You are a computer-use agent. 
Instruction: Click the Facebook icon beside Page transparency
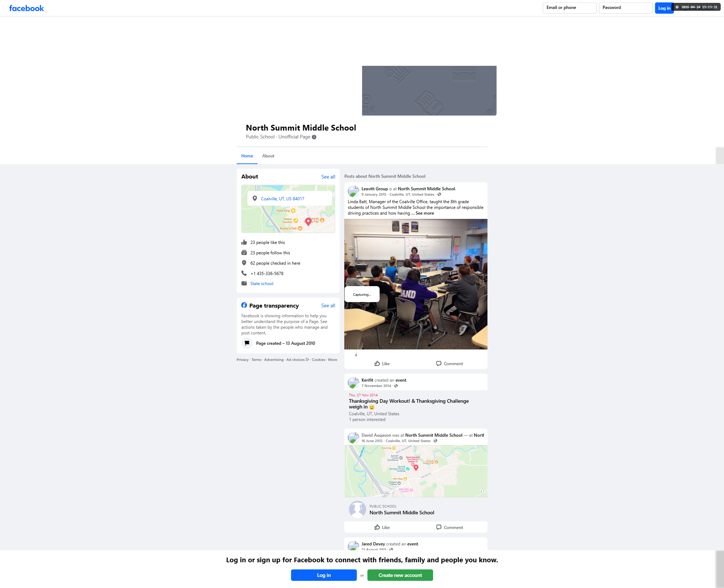(244, 305)
